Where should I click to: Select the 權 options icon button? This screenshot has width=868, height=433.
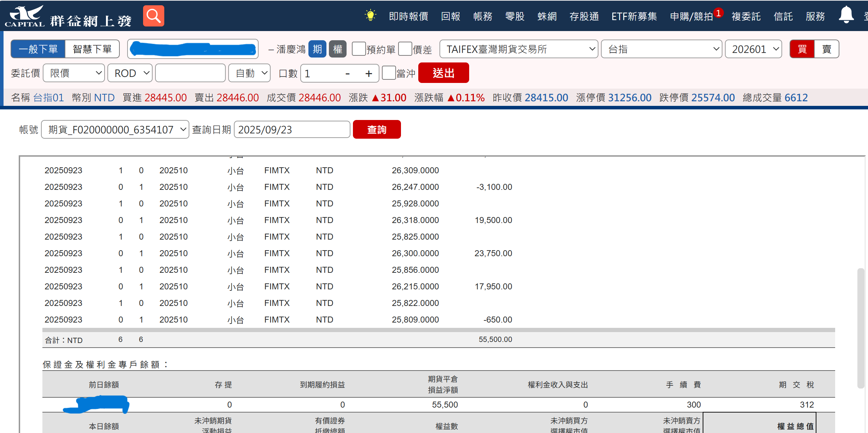337,49
